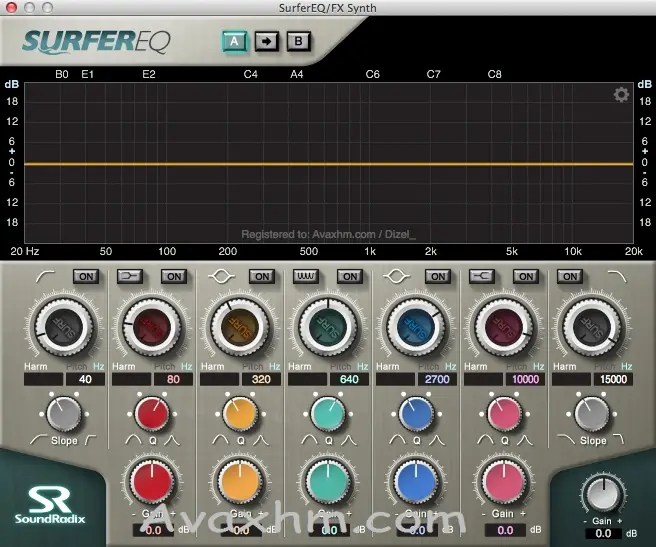Viewport: 656px width, 547px height.
Task: Toggle ON for the high-pass filter band
Action: [86, 277]
